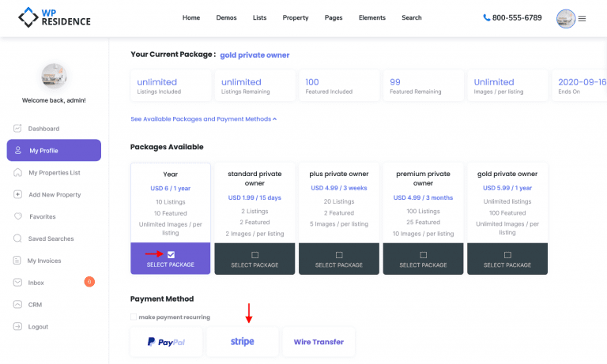Click the Logout arrow icon
Screen dimensions: 607x364
point(17,326)
